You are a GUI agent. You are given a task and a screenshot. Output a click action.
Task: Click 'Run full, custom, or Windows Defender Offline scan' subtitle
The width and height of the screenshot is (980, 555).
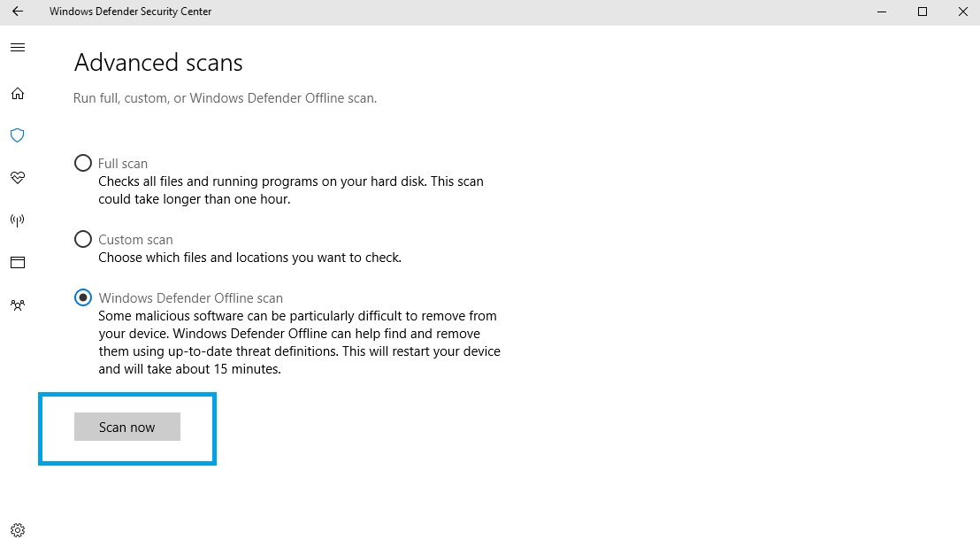point(225,98)
